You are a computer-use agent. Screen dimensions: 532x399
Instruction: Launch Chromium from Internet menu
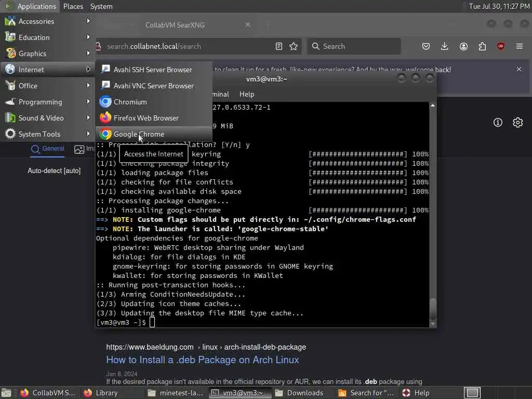click(x=154, y=102)
